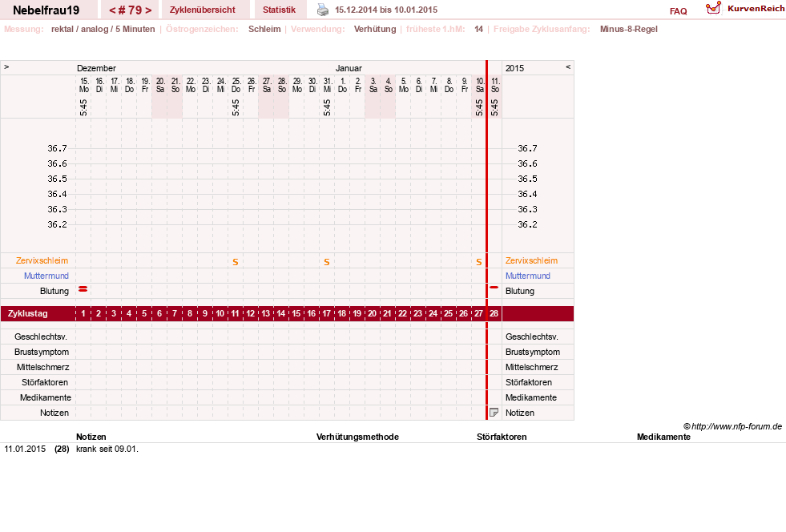Click date column 11. So
The image size is (786, 532).
click(495, 85)
